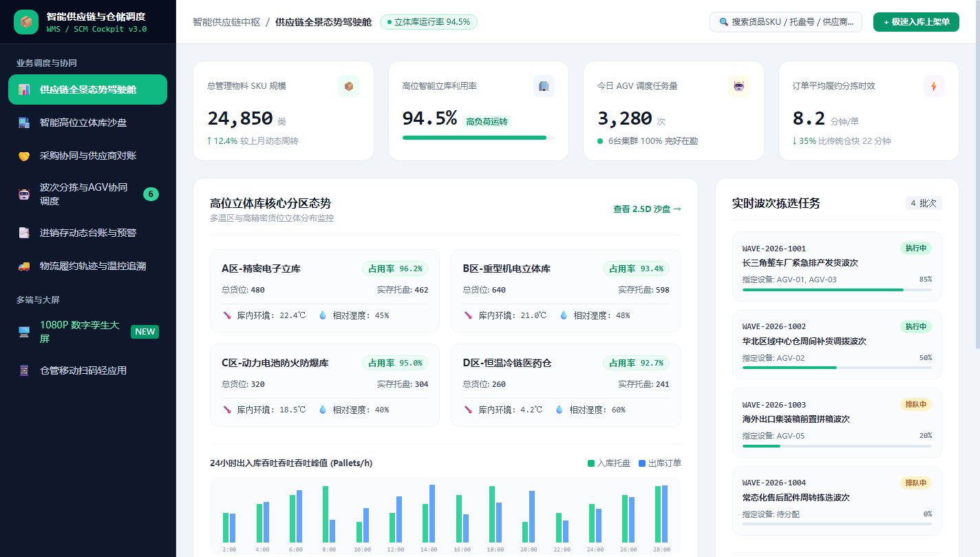Image resolution: width=980 pixels, height=557 pixels.
Task: Click the 24,850 SKU count value
Action: pos(240,118)
